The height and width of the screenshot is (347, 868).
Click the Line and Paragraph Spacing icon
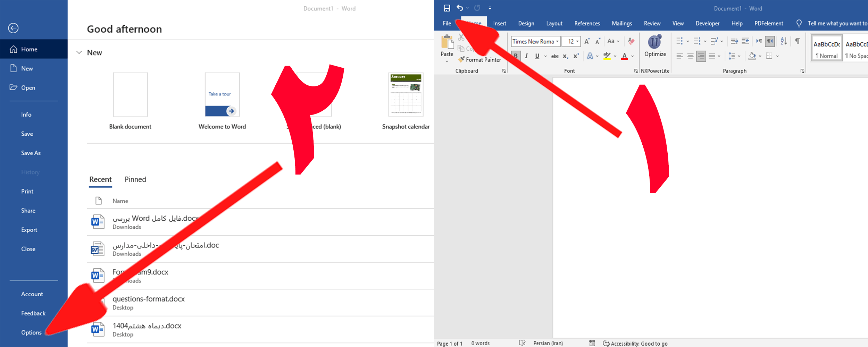tap(732, 56)
